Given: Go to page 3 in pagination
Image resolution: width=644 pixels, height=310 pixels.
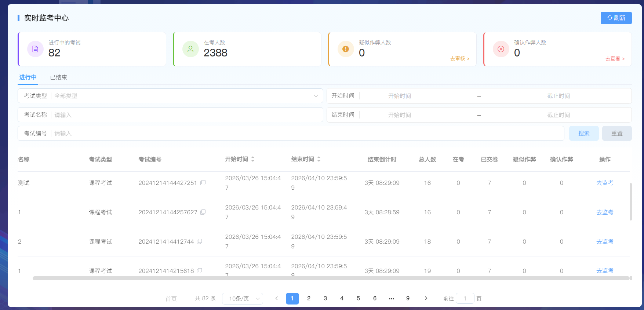Looking at the screenshot, I should tap(325, 299).
